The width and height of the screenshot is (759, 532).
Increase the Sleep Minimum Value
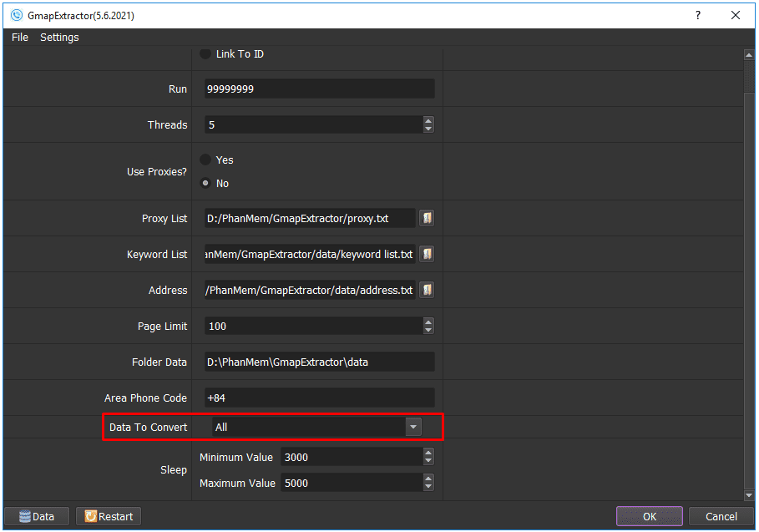(428, 453)
